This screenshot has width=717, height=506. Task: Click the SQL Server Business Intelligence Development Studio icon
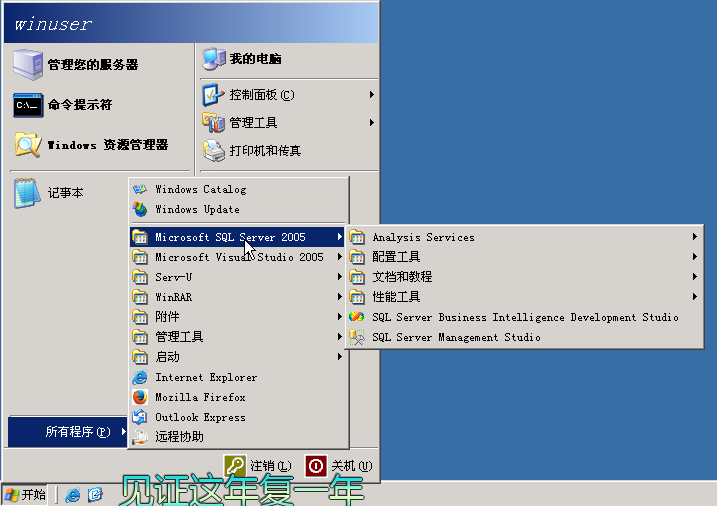click(x=357, y=317)
